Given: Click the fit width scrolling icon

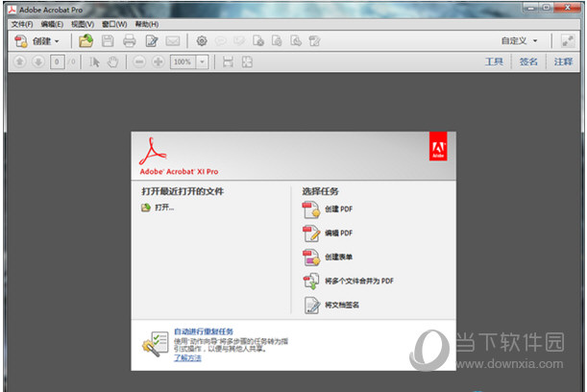Looking at the screenshot, I should [x=228, y=61].
